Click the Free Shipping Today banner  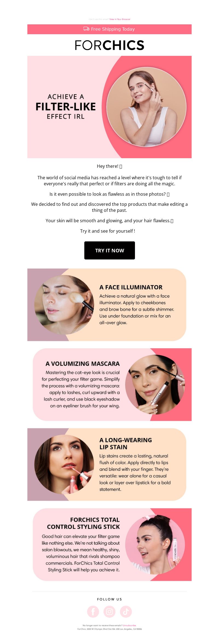(109, 29)
